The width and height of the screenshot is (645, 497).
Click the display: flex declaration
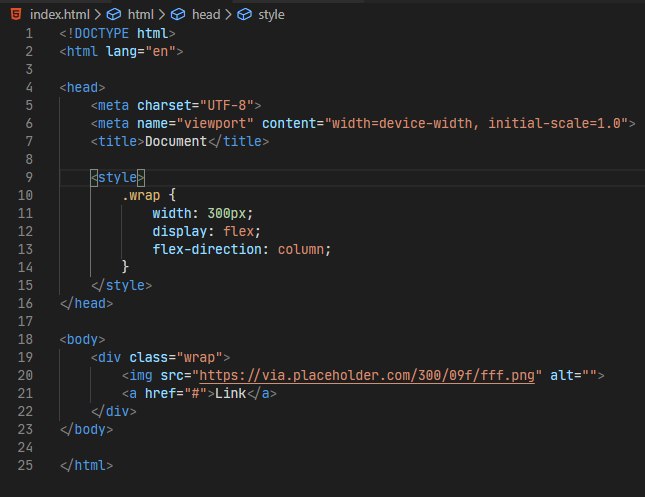click(x=206, y=231)
